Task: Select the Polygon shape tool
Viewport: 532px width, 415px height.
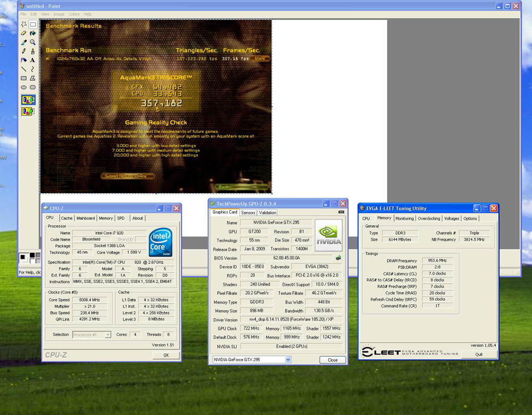Action: [x=33, y=78]
